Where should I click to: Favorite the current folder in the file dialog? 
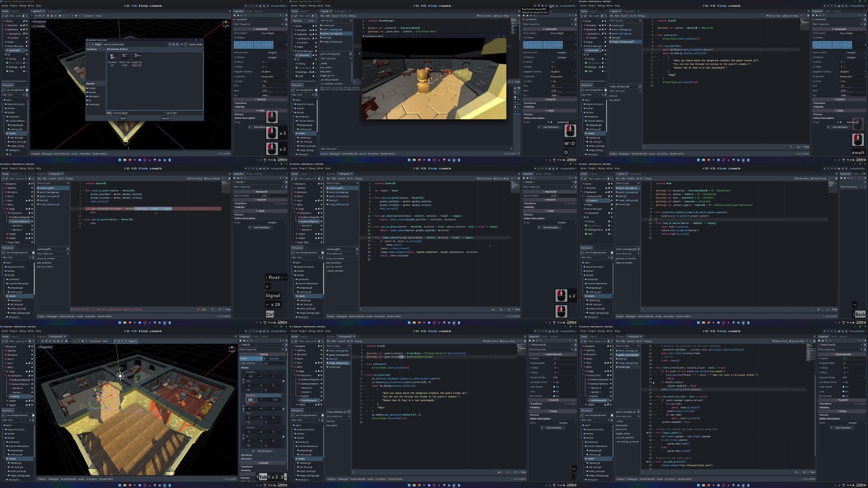[x=174, y=44]
